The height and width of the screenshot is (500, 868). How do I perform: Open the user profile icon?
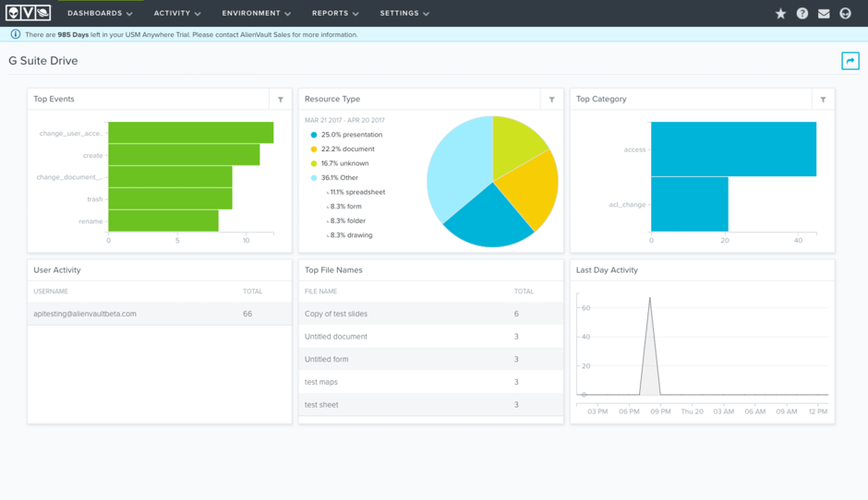tap(845, 14)
